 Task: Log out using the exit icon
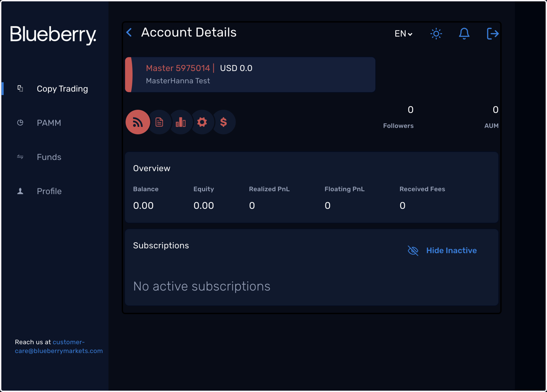coord(493,34)
